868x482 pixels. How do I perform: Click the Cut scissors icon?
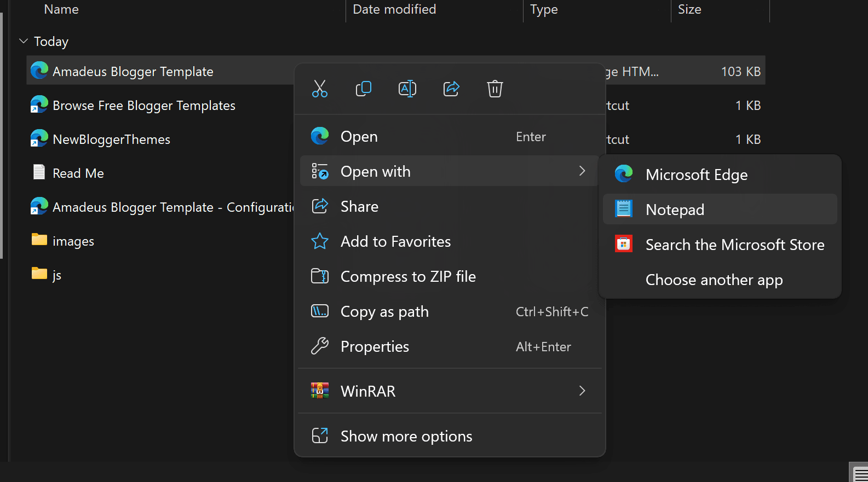point(320,89)
